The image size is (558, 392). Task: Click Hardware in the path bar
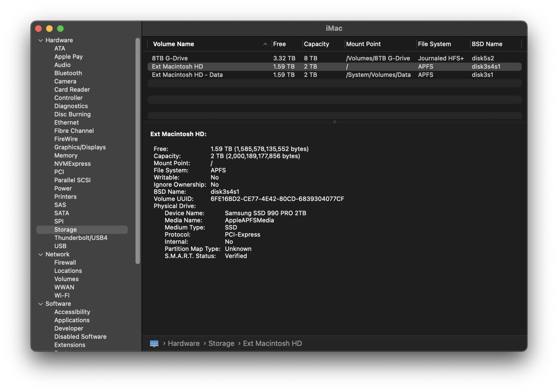tap(184, 343)
